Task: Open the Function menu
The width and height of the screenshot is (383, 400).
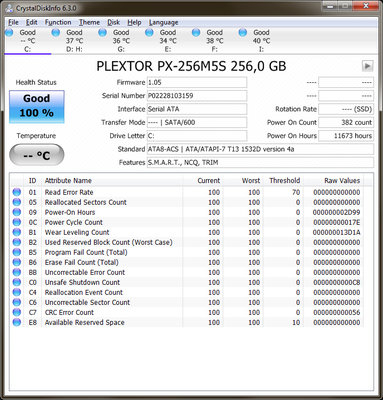Action: (x=58, y=22)
